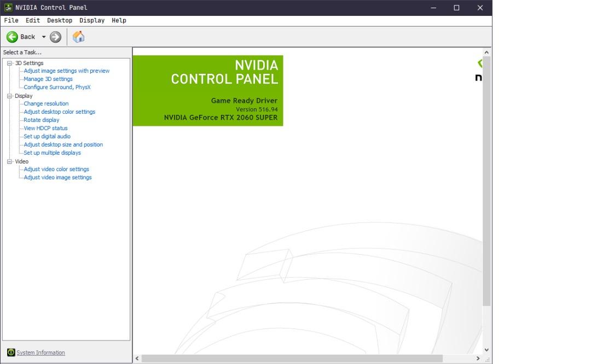591x364 pixels.
Task: Open Adjust video color settings
Action: 56,169
